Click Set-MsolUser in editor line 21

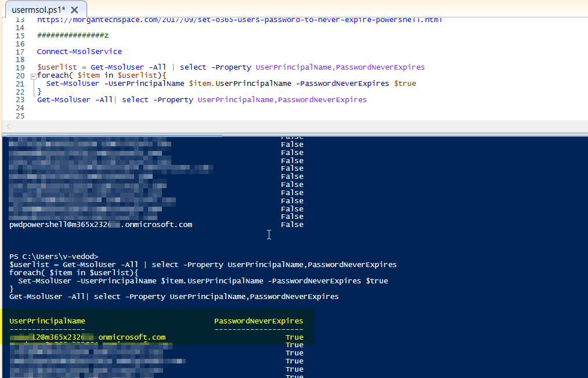(x=73, y=84)
